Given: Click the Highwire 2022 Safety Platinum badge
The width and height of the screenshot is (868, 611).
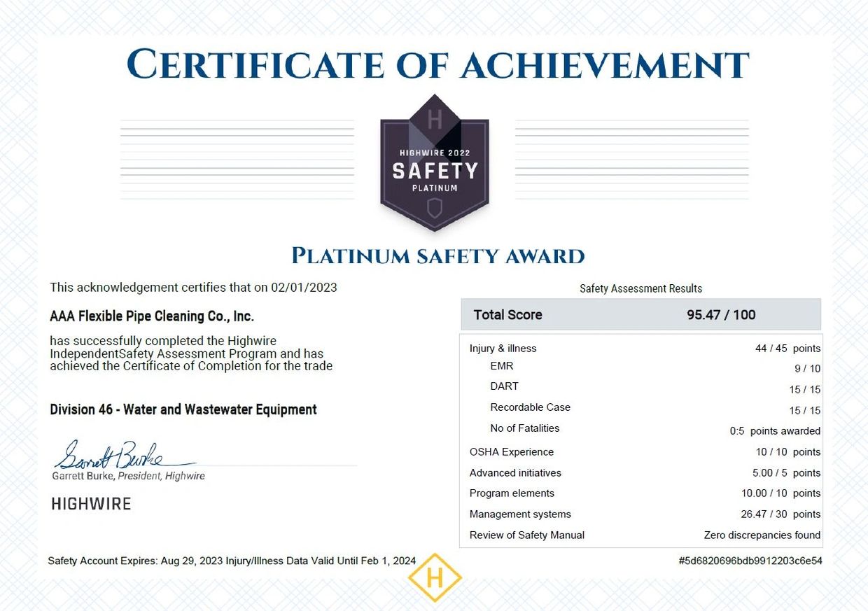Looking at the screenshot, I should point(434,162).
